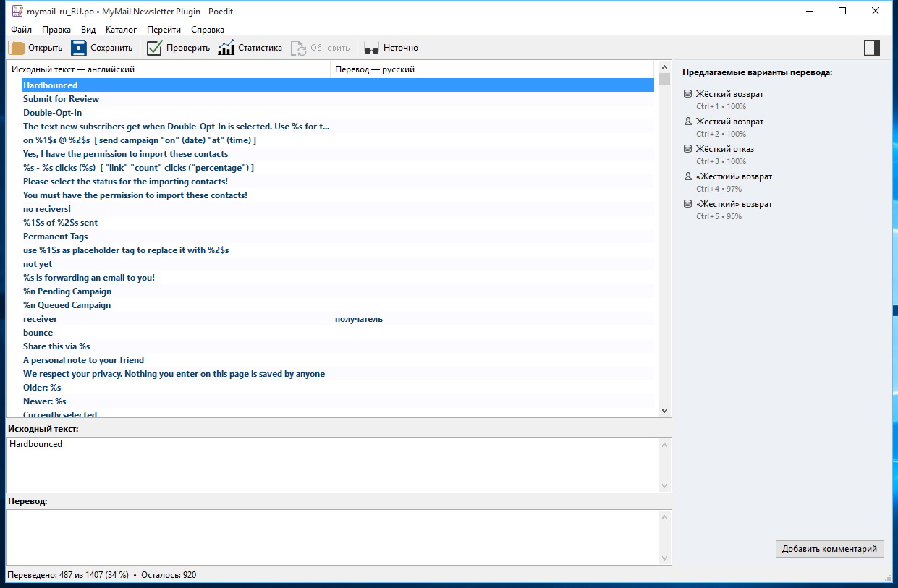Select the 'receiver' string row
The height and width of the screenshot is (588, 898).
pos(41,319)
